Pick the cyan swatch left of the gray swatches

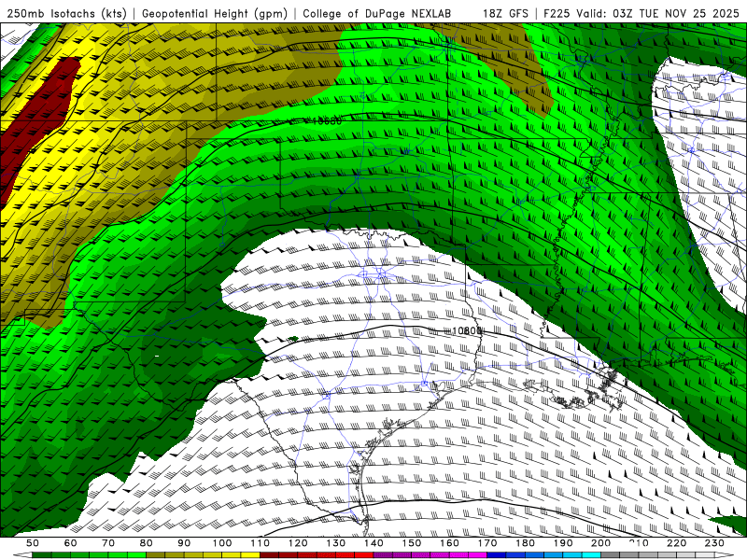tap(591, 555)
